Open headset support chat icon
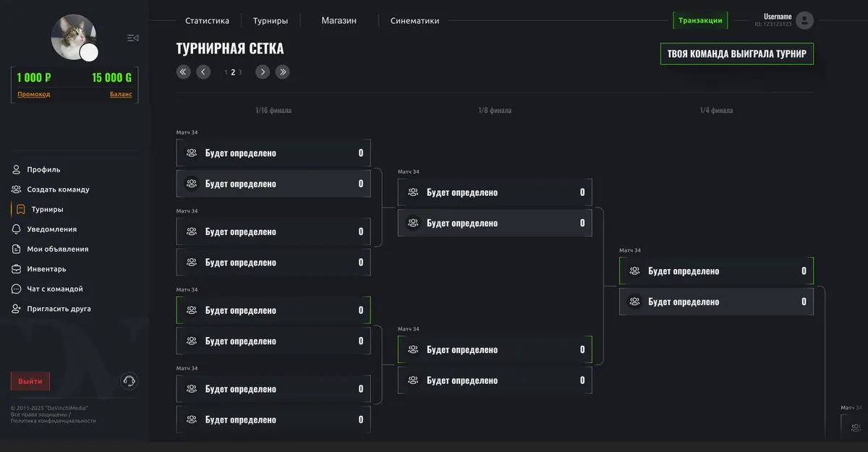Image resolution: width=868 pixels, height=452 pixels. point(129,381)
